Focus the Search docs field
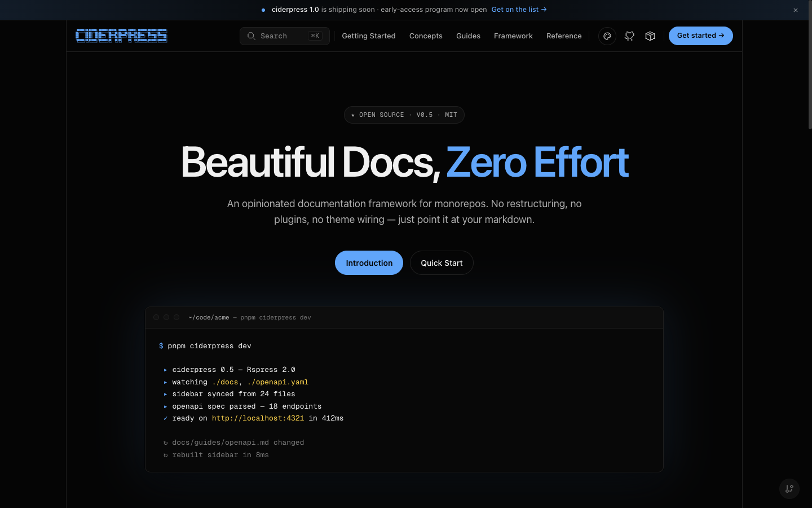Image resolution: width=812 pixels, height=508 pixels. [285, 36]
